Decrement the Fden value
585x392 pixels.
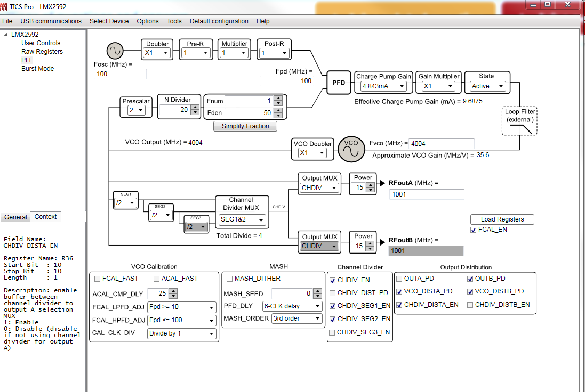click(278, 115)
